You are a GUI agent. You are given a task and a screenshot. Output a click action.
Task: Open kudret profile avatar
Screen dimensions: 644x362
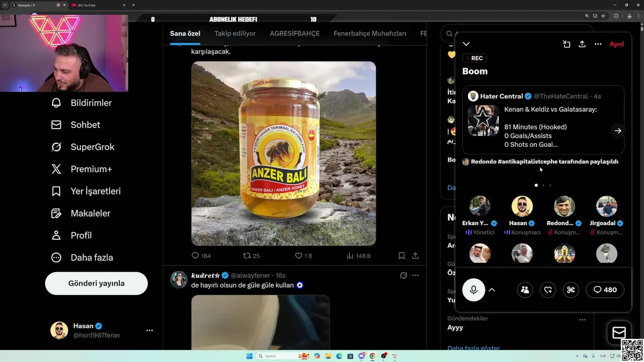pyautogui.click(x=179, y=279)
